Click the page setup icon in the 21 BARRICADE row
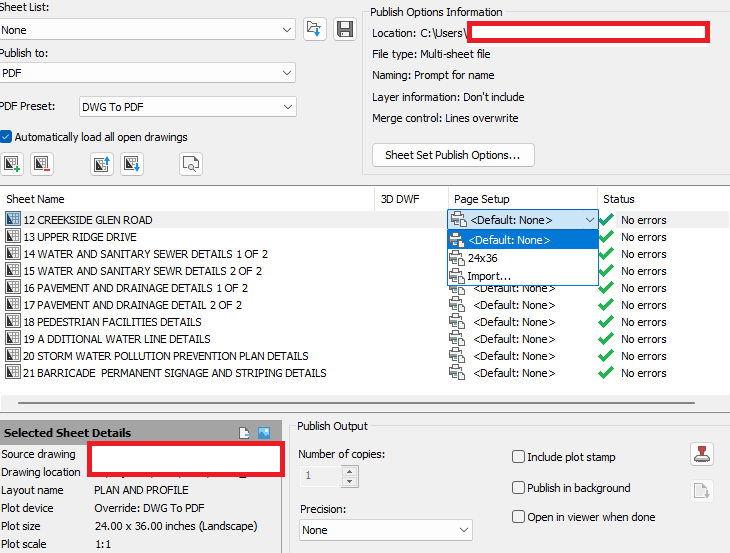Viewport: 730px width, 553px height. pyautogui.click(x=457, y=372)
